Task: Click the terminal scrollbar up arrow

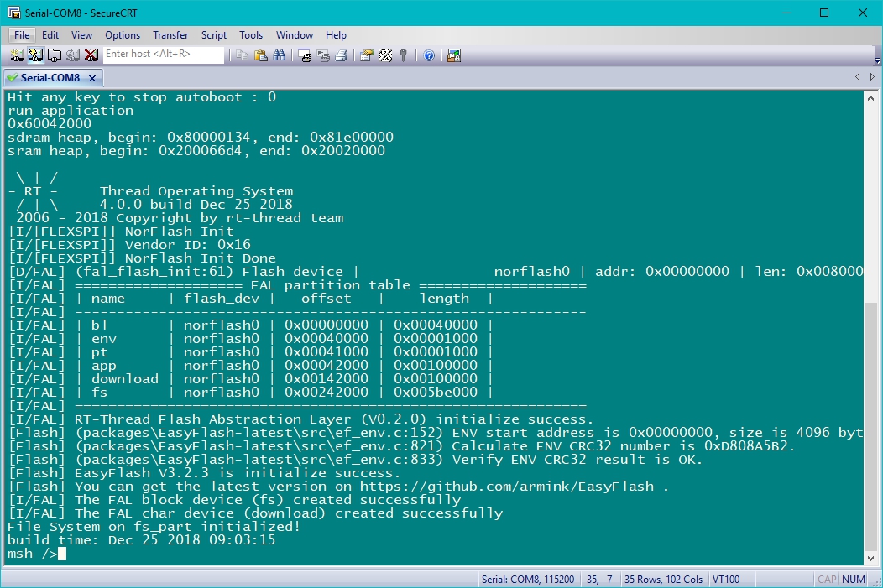Action: pos(870,98)
